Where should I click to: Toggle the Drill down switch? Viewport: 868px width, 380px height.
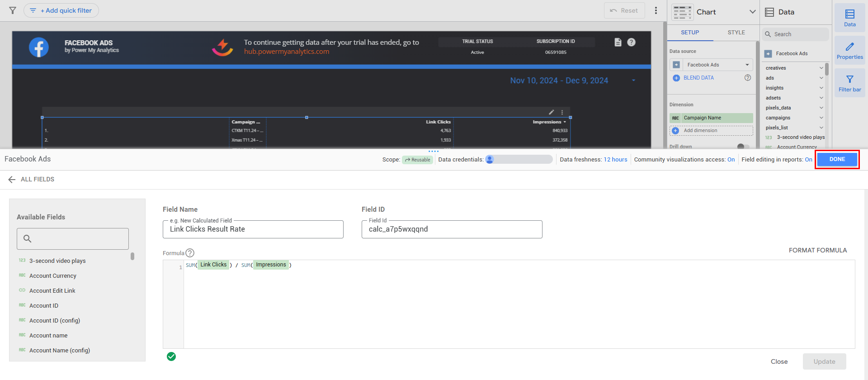click(x=742, y=147)
